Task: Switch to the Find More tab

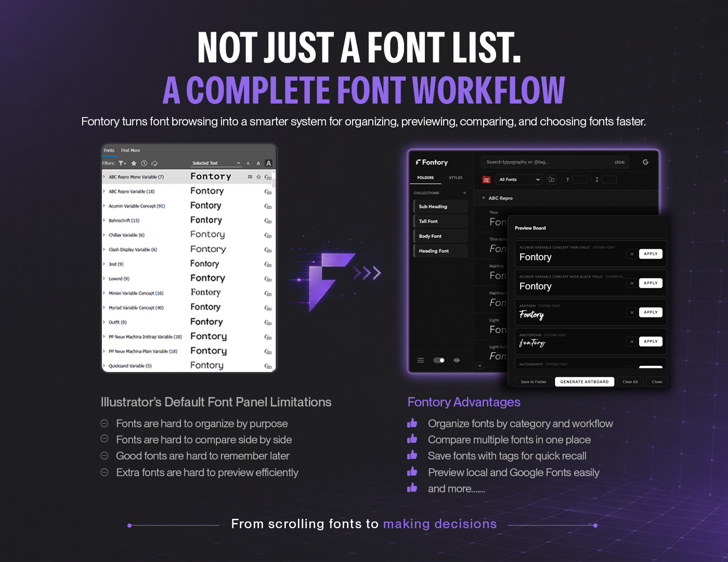Action: pos(131,150)
